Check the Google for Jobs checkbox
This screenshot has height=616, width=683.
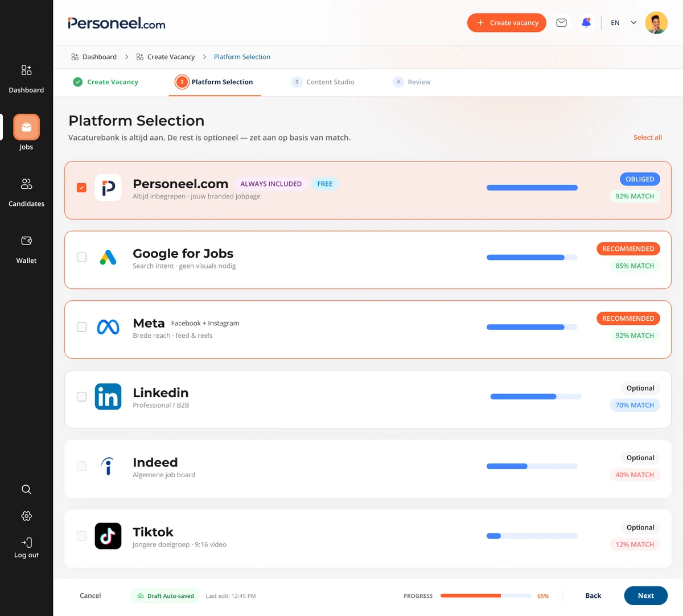point(81,257)
